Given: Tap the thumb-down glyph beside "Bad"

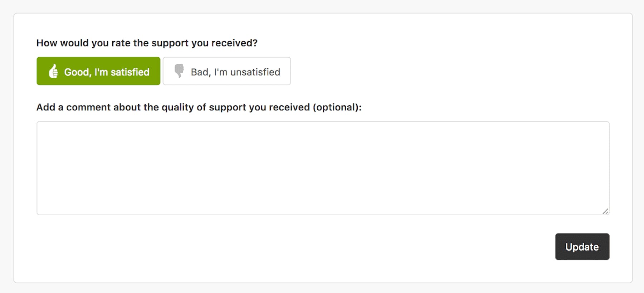Looking at the screenshot, I should (x=179, y=71).
